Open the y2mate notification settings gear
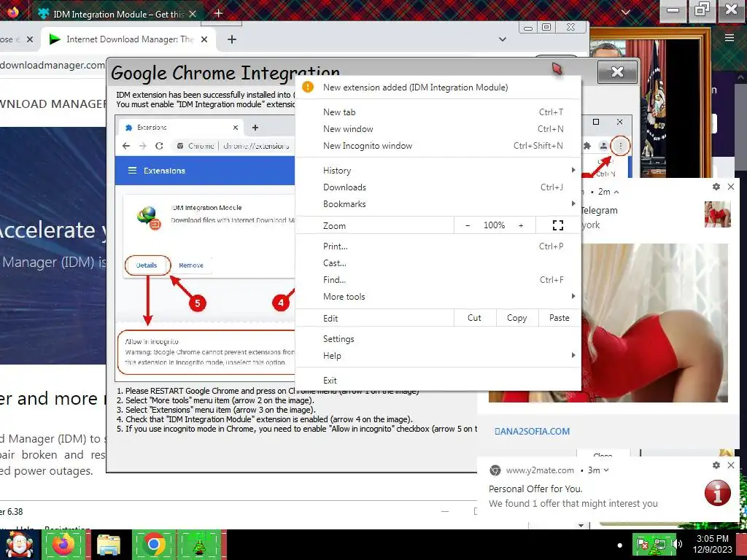Viewport: 747px width, 560px height. pyautogui.click(x=716, y=465)
